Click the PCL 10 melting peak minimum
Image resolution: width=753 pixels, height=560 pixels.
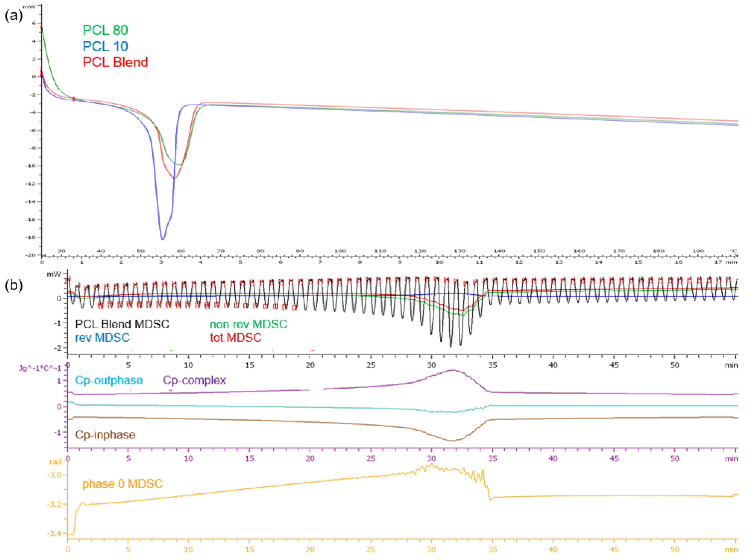(x=163, y=240)
